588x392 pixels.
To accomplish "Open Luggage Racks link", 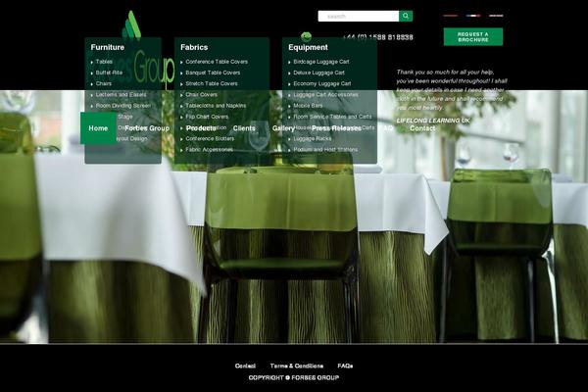I will 313,138.
